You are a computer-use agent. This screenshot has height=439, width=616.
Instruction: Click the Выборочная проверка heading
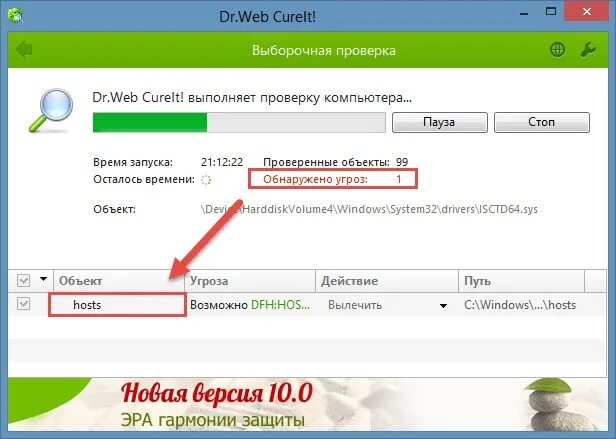(324, 51)
